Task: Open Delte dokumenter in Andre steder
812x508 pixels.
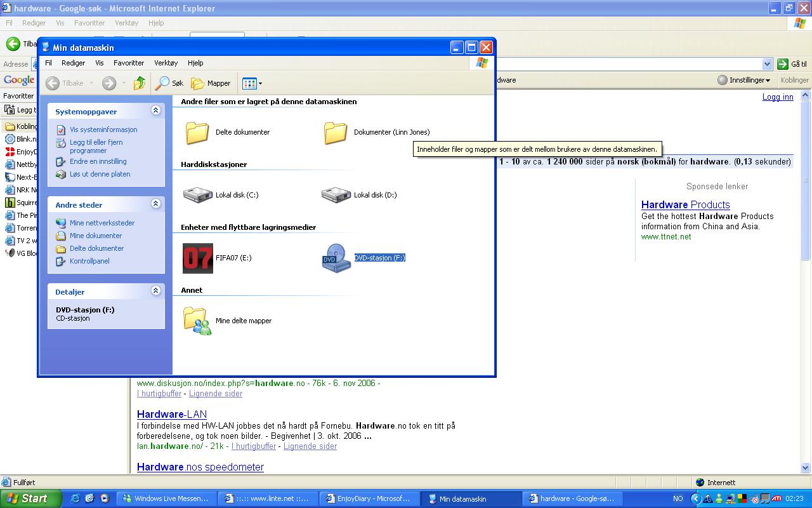Action: tap(97, 248)
